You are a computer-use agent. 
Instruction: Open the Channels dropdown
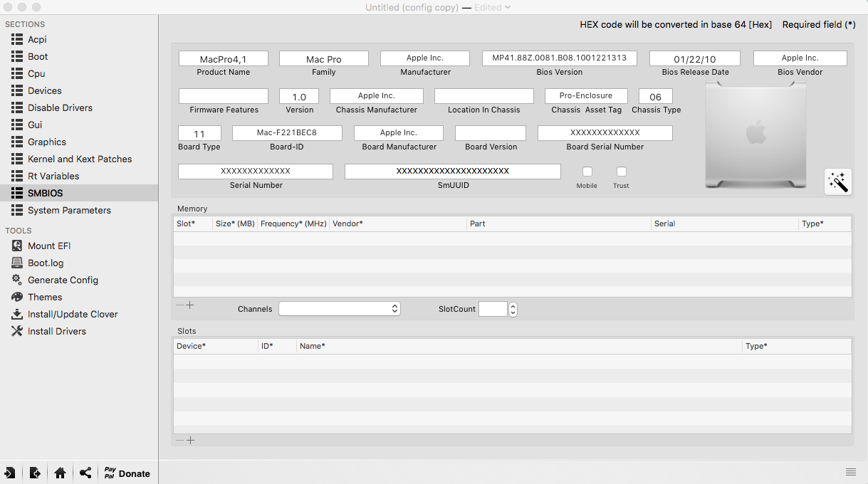[340, 309]
